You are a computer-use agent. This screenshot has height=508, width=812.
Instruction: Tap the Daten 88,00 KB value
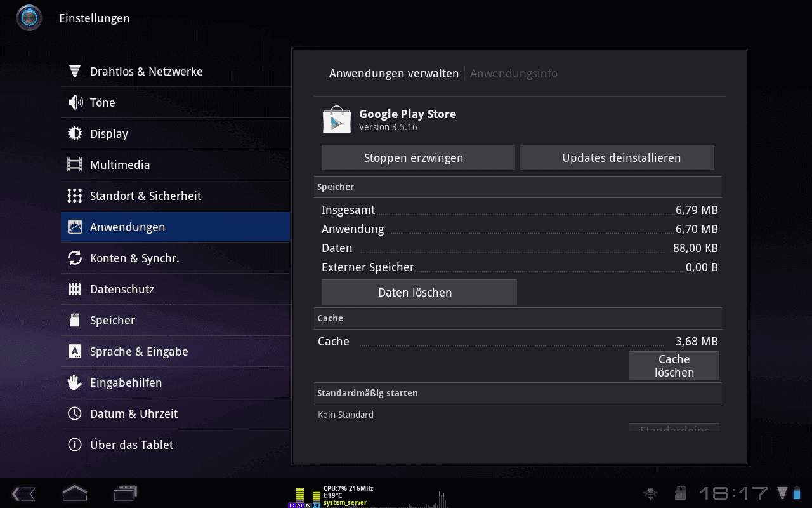(x=695, y=248)
